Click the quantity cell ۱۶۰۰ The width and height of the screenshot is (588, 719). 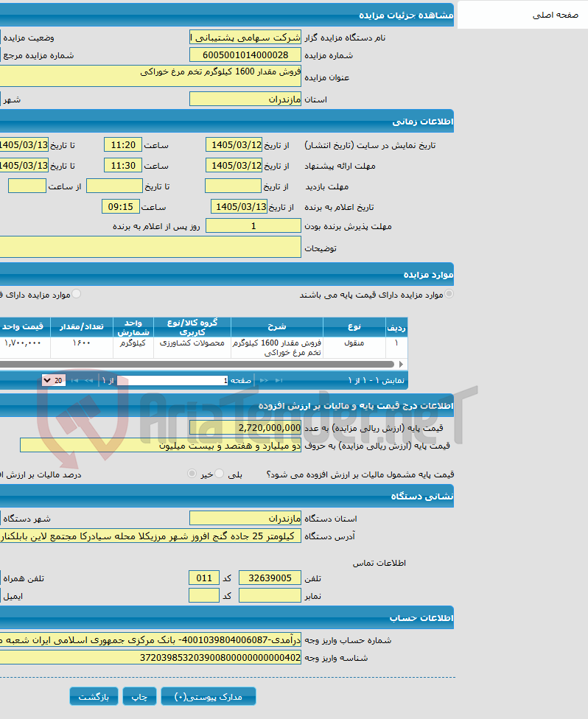pos(82,348)
